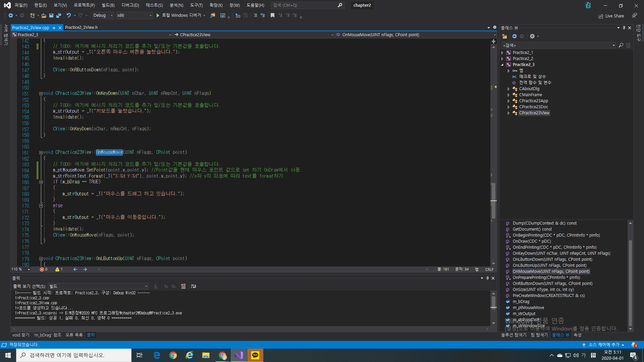Open class view settings gear icon
This screenshot has width=644, height=362.
(x=532, y=36)
